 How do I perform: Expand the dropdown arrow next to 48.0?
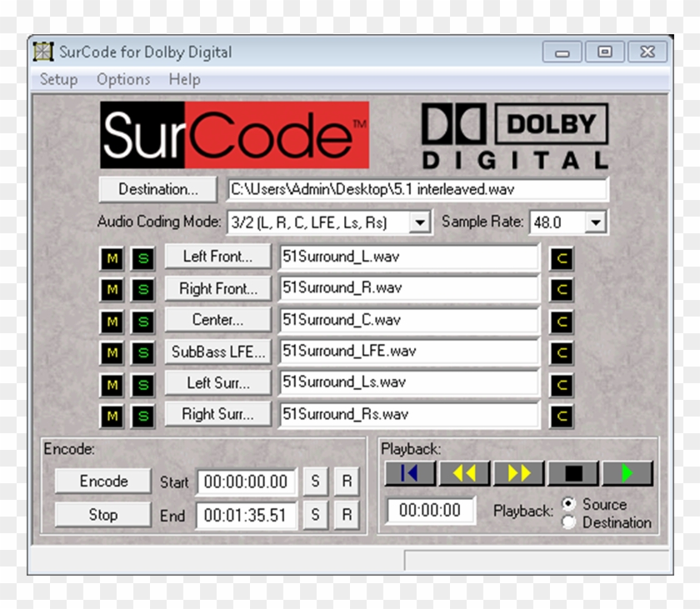(x=595, y=222)
